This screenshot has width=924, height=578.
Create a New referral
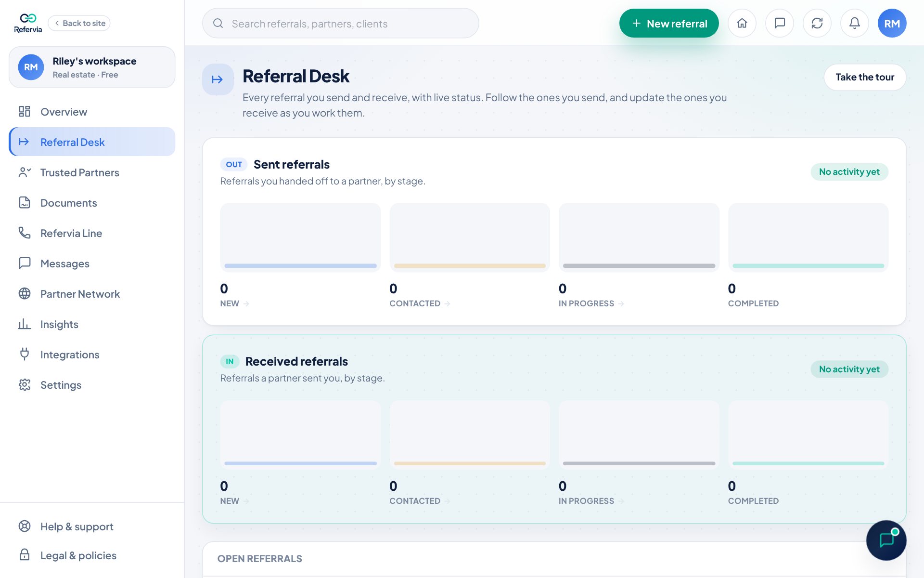[x=669, y=23]
